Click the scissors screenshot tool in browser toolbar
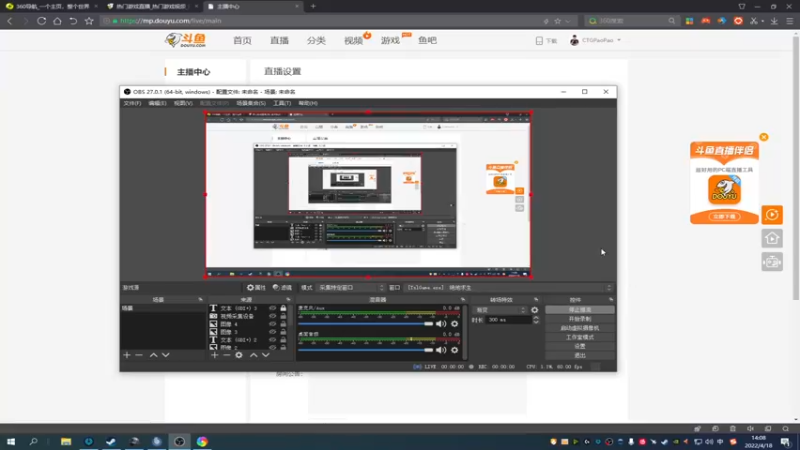 754,21
